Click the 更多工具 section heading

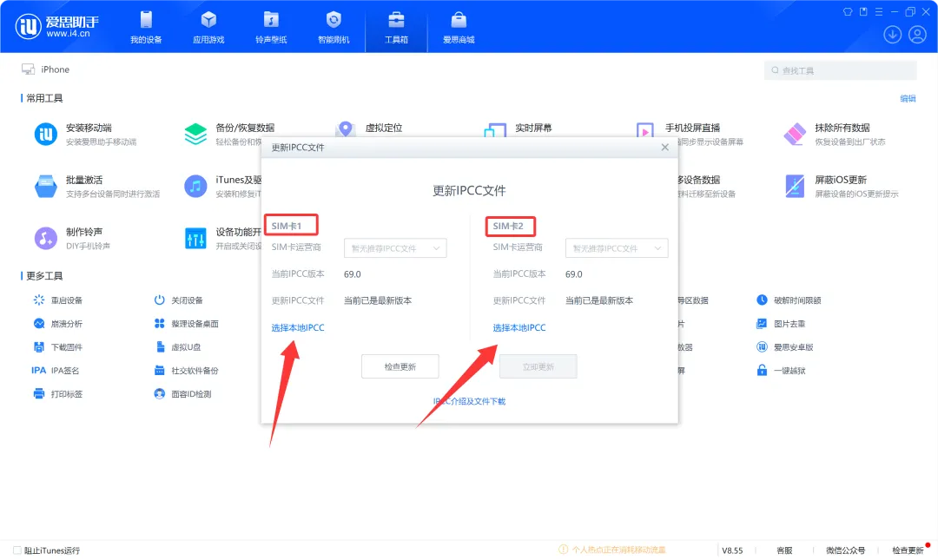44,276
